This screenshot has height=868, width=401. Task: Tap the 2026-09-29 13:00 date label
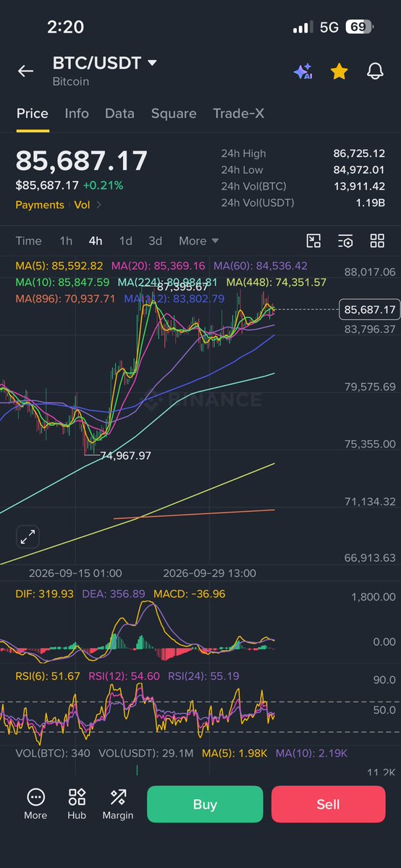pyautogui.click(x=210, y=573)
